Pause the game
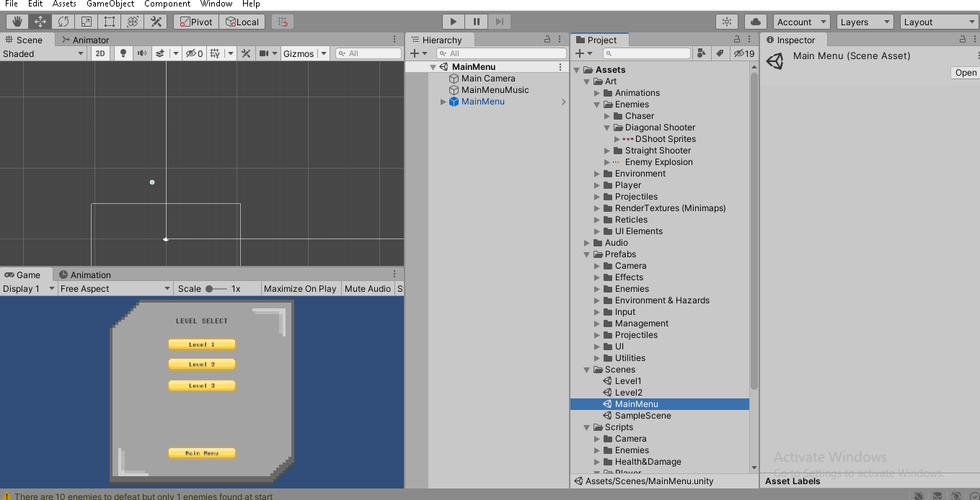This screenshot has width=980, height=500. [477, 22]
